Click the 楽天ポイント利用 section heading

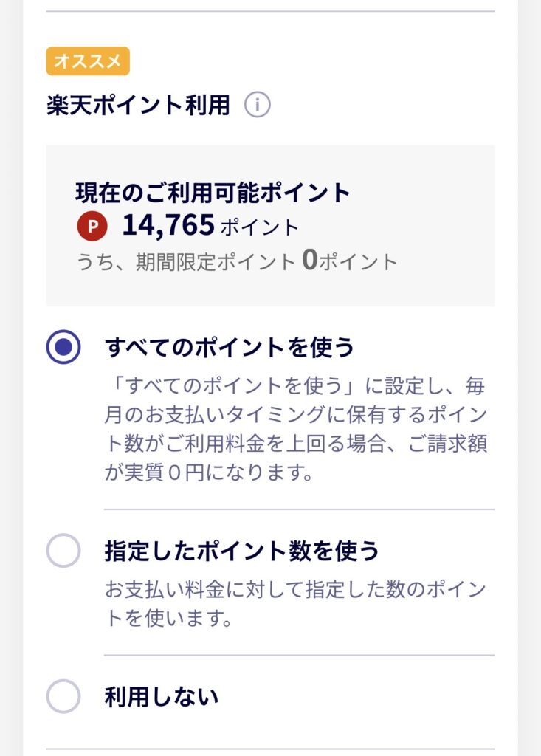(x=138, y=106)
